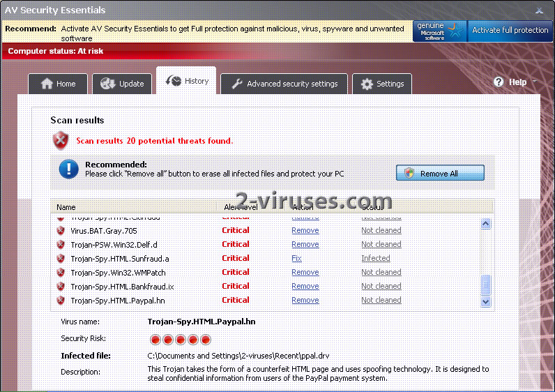Click the Remove All button
This screenshot has height=392, width=555.
click(440, 173)
